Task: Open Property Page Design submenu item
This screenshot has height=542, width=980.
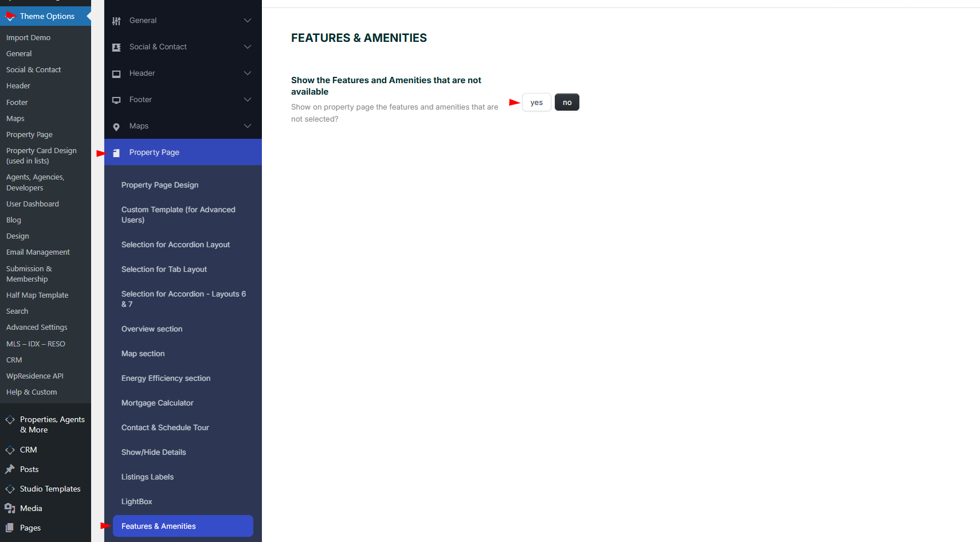Action: pyautogui.click(x=160, y=185)
